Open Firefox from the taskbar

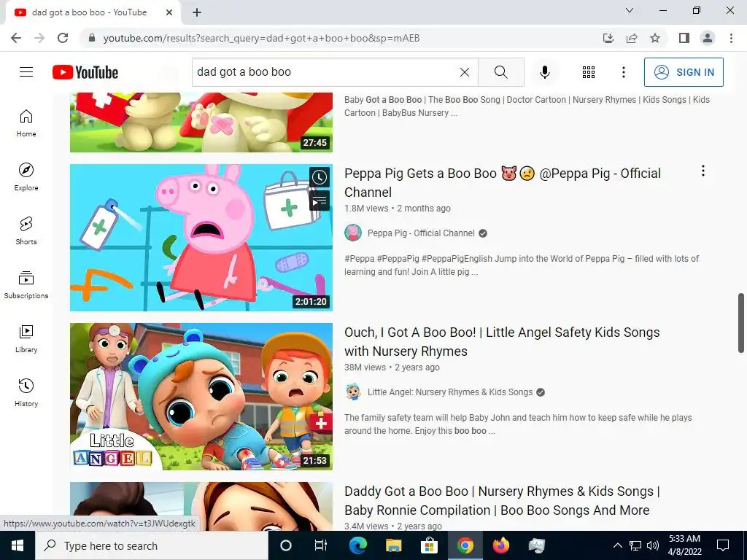[500, 545]
